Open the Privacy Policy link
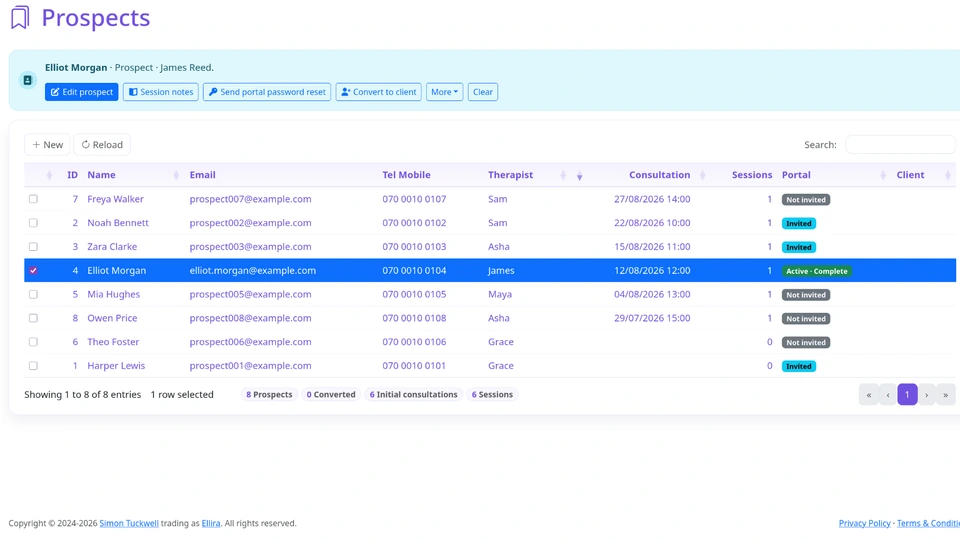 [864, 523]
